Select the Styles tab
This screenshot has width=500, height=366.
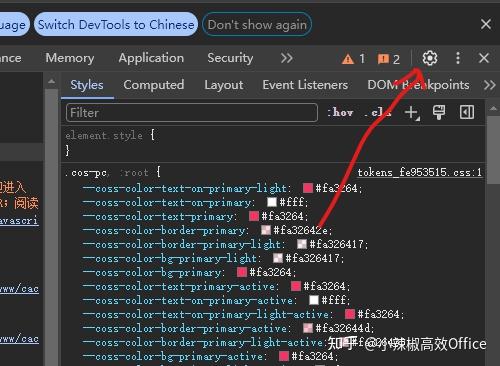87,85
